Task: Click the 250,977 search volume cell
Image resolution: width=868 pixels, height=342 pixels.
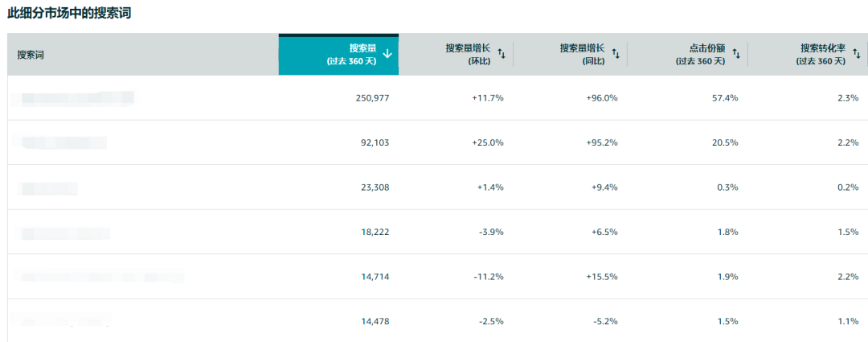Action: 371,98
